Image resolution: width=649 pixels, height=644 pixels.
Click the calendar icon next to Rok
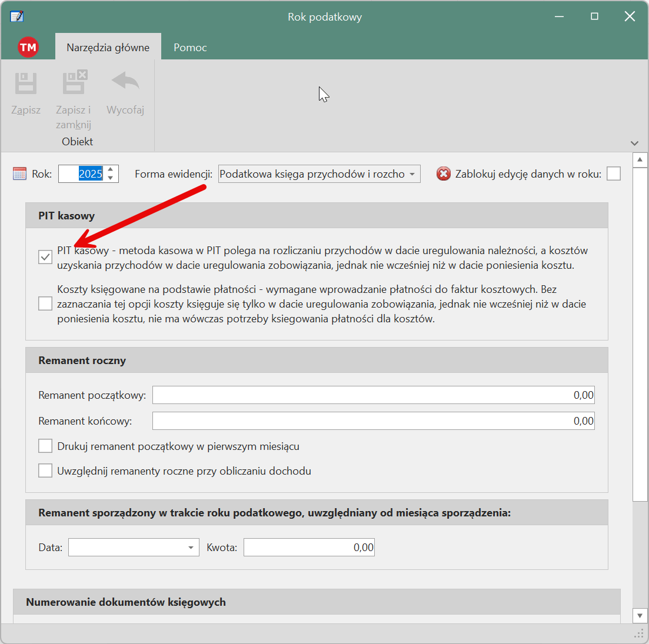(x=19, y=173)
